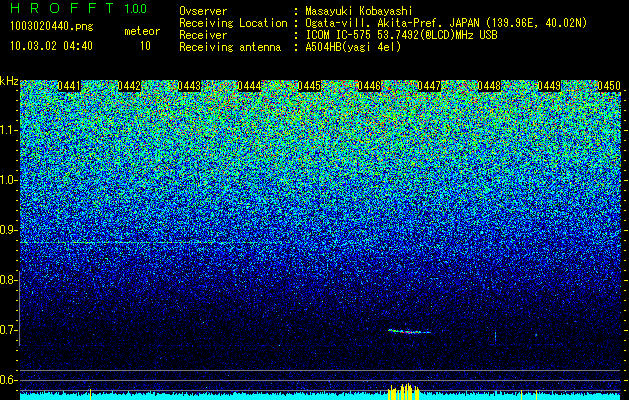Screen dimensions: 629x400
Task: Click the 0.9 kHz axis label
Action: click(x=8, y=230)
